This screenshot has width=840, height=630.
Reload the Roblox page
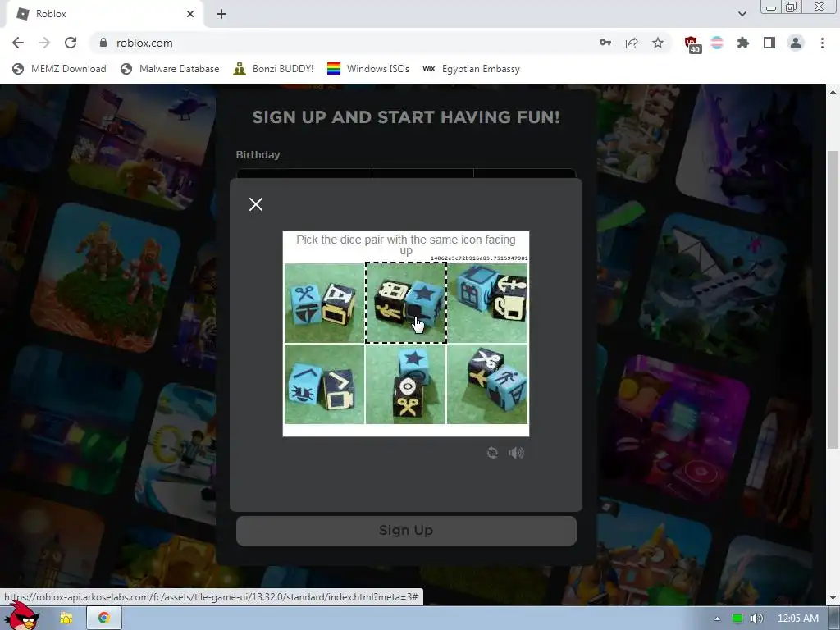point(71,43)
